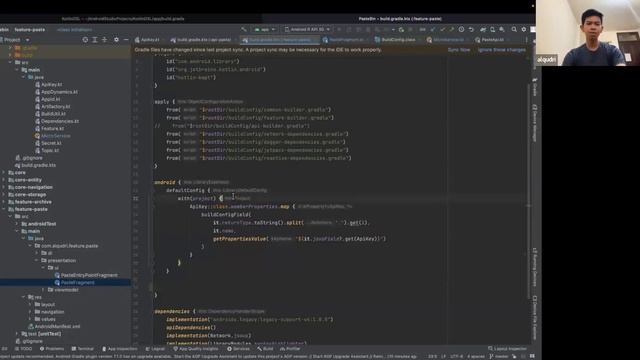Open the Profiler tool window
Screen dimensions: 640x360
click(290, 349)
